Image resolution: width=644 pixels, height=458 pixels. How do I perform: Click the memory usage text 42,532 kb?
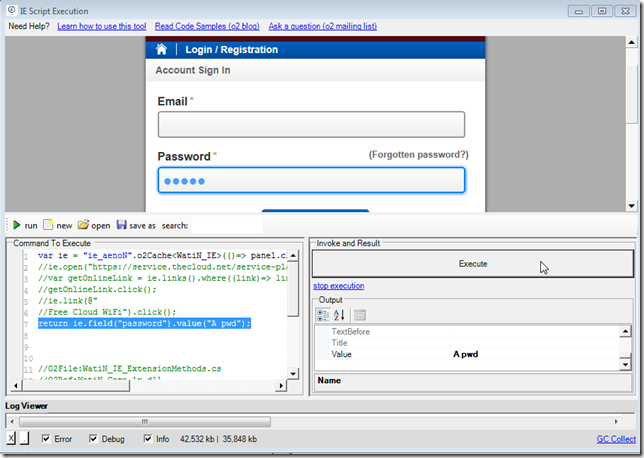pyautogui.click(x=197, y=439)
